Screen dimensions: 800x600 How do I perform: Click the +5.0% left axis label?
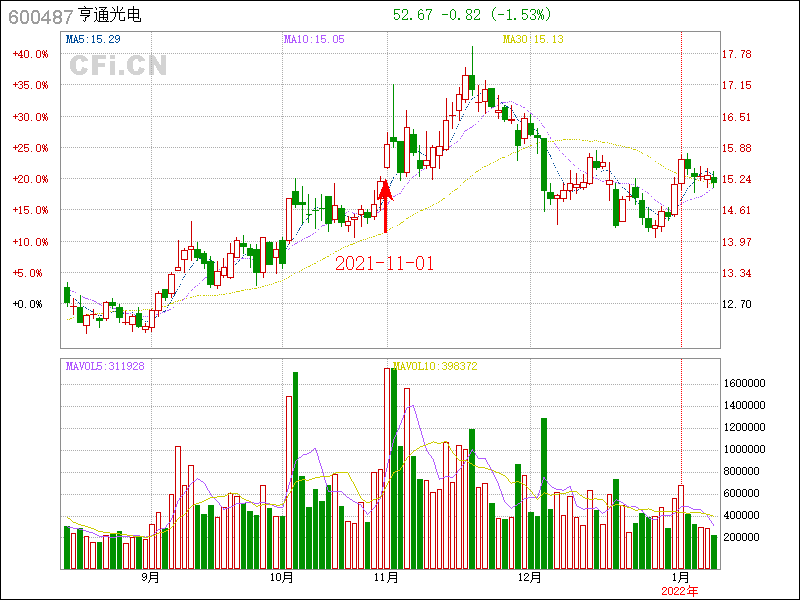(x=28, y=273)
